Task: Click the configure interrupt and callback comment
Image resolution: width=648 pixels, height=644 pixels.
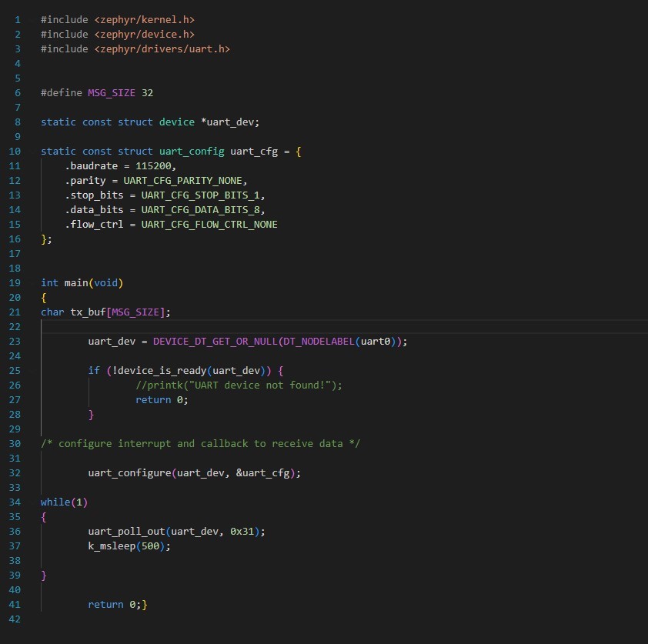Action: coord(200,444)
